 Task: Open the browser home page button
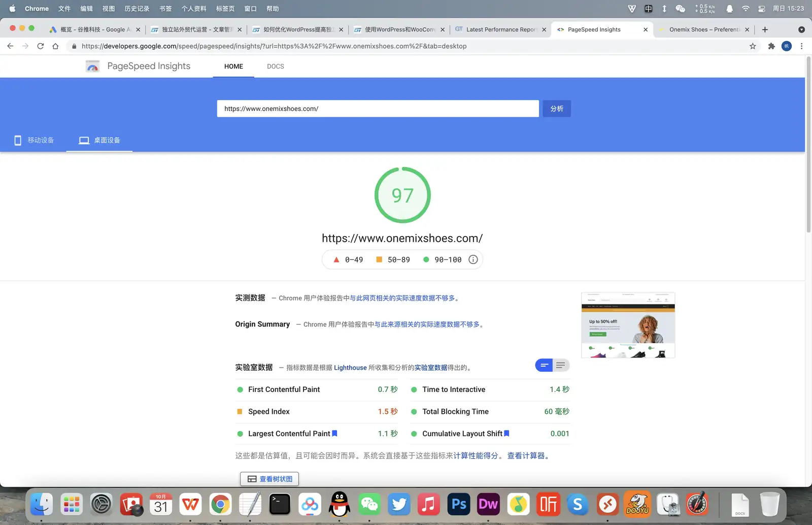55,46
